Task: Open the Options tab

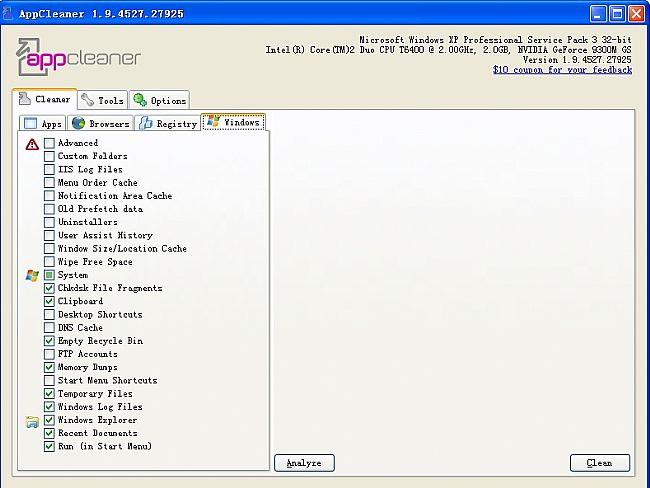Action: pos(159,100)
